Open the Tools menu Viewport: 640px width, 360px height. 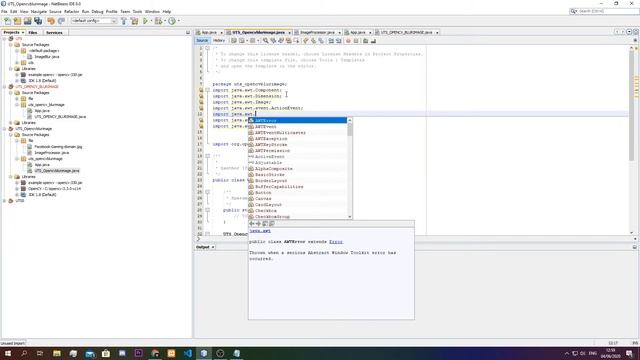coord(137,11)
